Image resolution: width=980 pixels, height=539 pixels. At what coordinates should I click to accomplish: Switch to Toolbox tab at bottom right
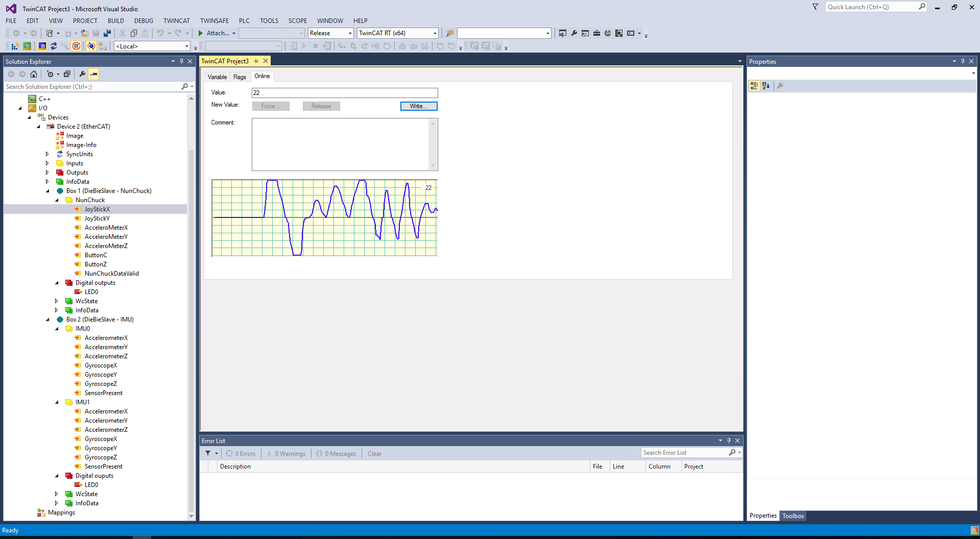[x=793, y=516]
